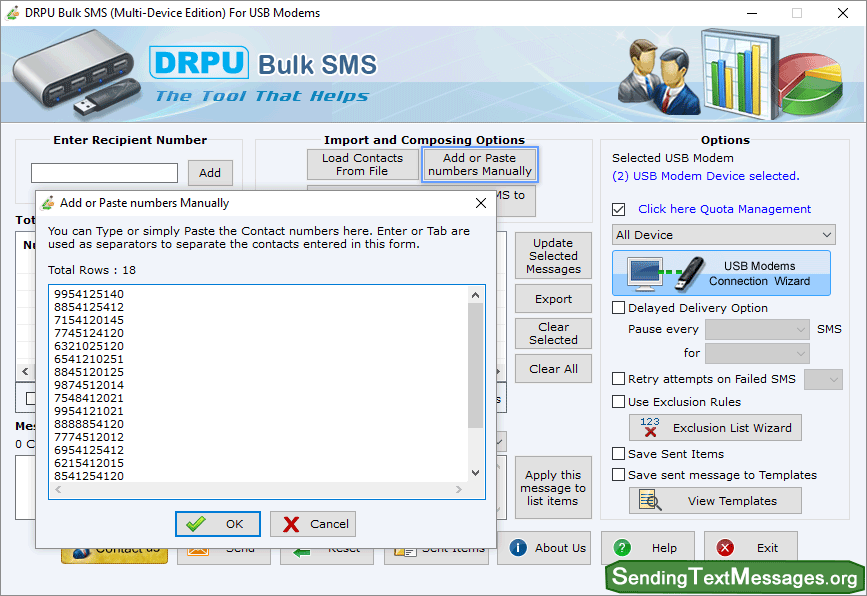Click number 6321025120 in the list
This screenshot has width=867, height=596.
[x=89, y=346]
